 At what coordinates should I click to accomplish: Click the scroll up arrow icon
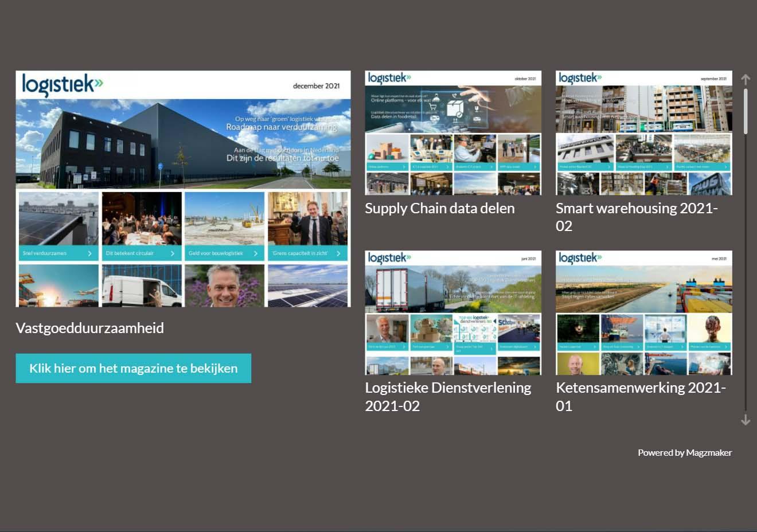(746, 79)
